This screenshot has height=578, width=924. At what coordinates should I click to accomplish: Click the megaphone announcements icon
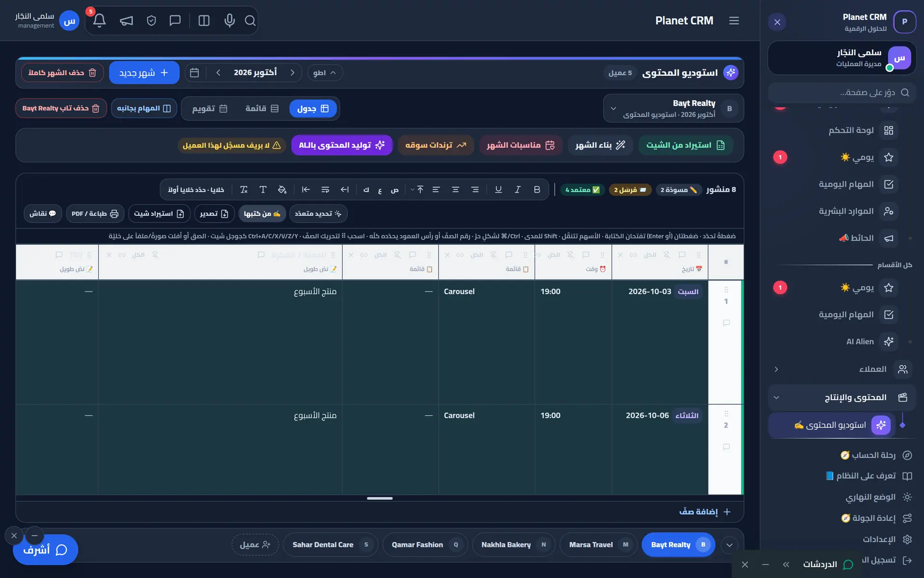pyautogui.click(x=126, y=20)
